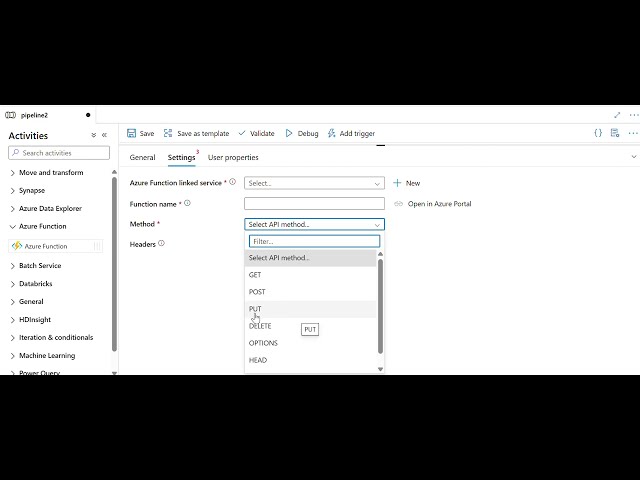Expand the General activities group
Viewport: 640px width, 480px height.
pos(13,302)
